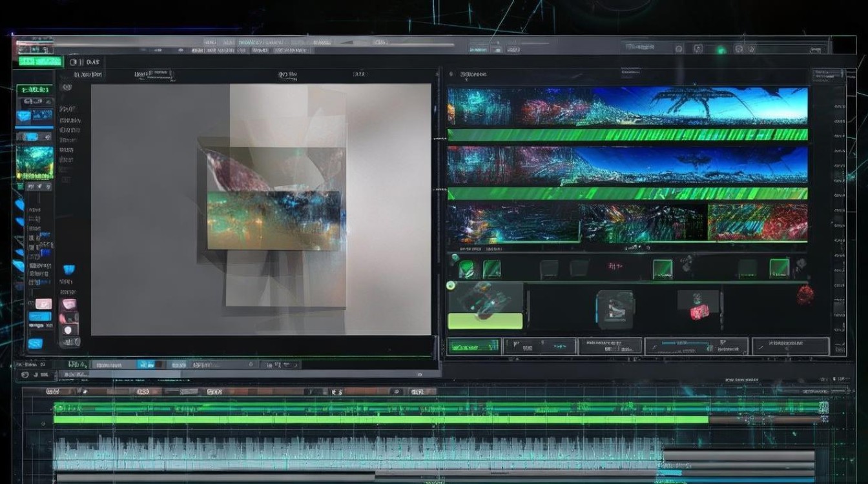Select the forest thumbnail in the left sidebar
Screen dimensions: 868x484
34,162
